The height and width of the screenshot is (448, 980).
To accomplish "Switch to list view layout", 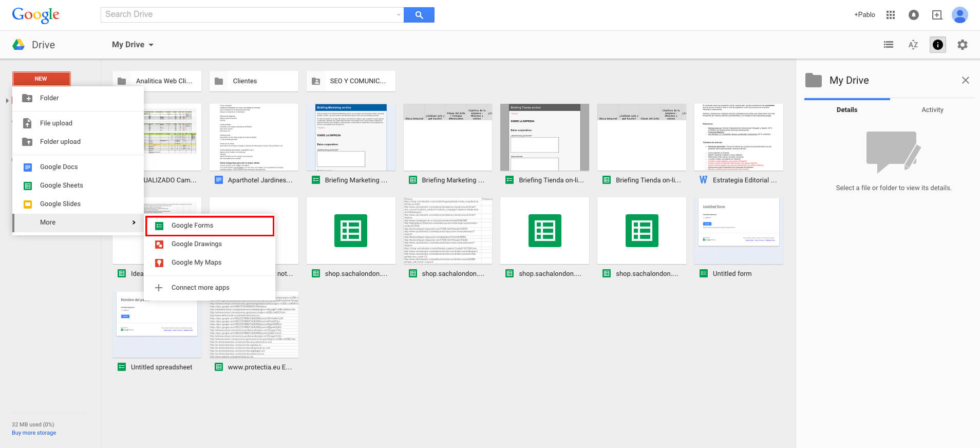I will coord(888,45).
